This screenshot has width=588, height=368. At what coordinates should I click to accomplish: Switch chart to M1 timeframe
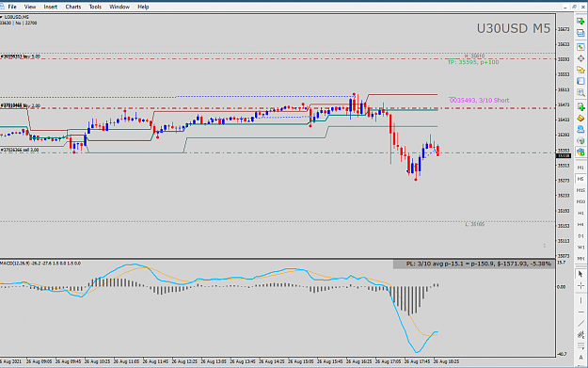point(580,168)
